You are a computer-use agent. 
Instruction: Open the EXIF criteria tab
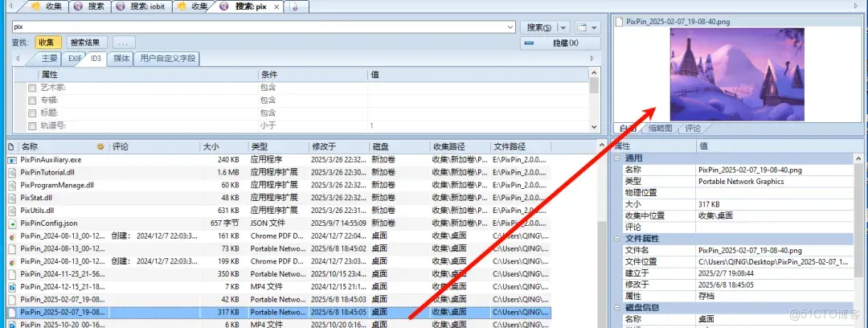tap(74, 58)
